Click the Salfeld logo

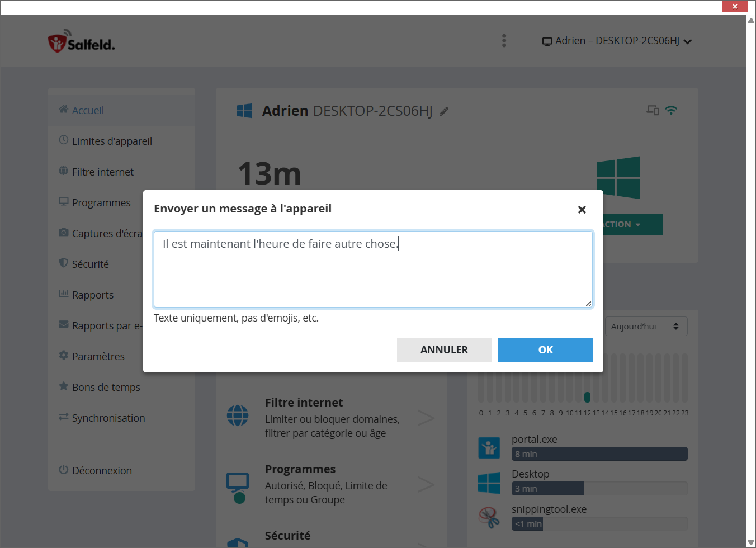point(82,42)
